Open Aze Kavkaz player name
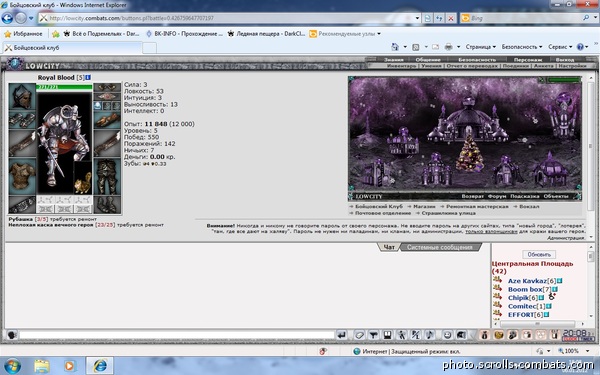The height and width of the screenshot is (375, 600). [527, 281]
